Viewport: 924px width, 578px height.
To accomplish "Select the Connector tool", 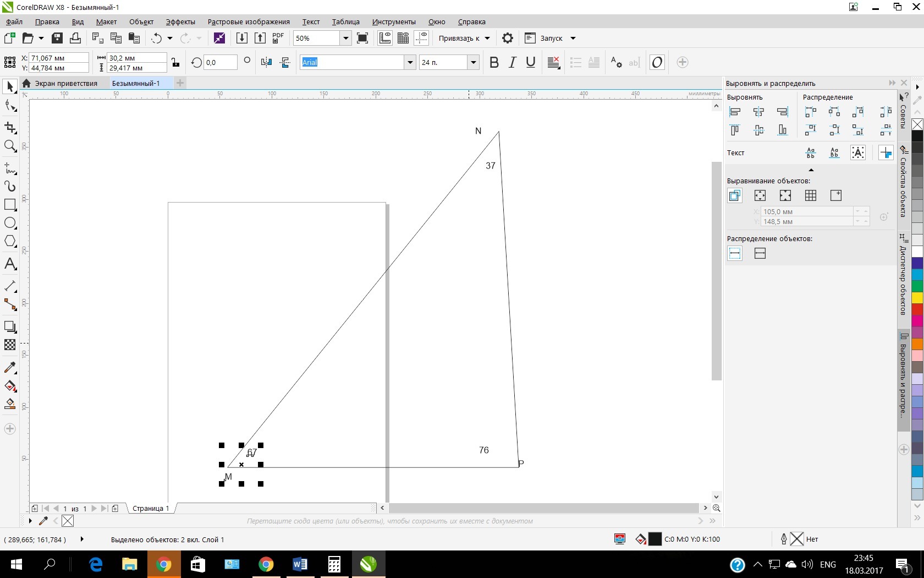I will coord(10,304).
